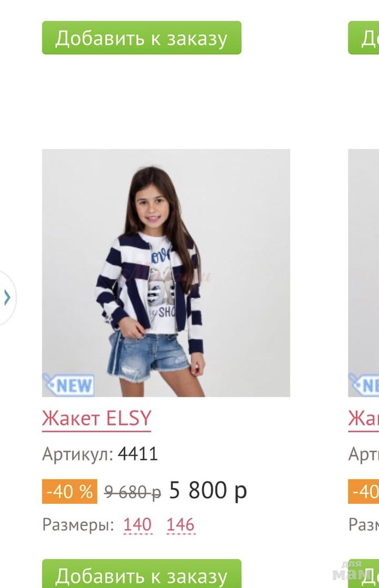Image resolution: width=379 pixels, height=588 pixels.
Task: Add Жакет ELSY to order with the bottom button
Action: (x=142, y=574)
